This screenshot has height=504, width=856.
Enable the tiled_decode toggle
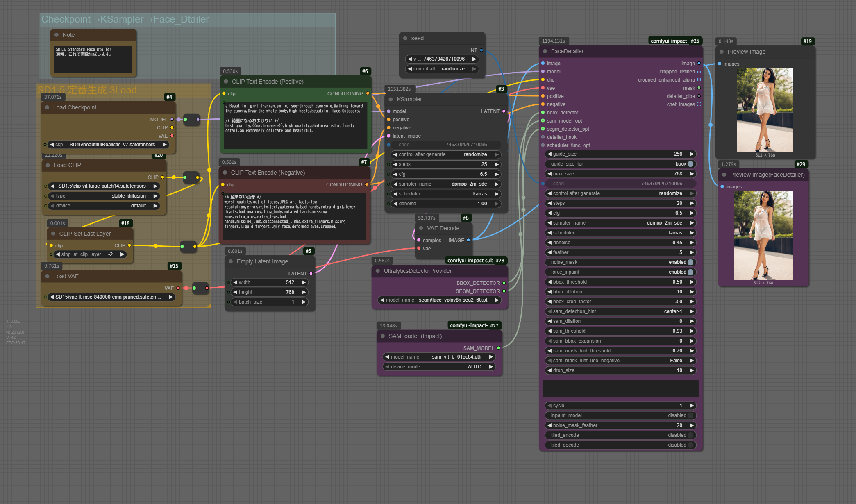tap(690, 445)
